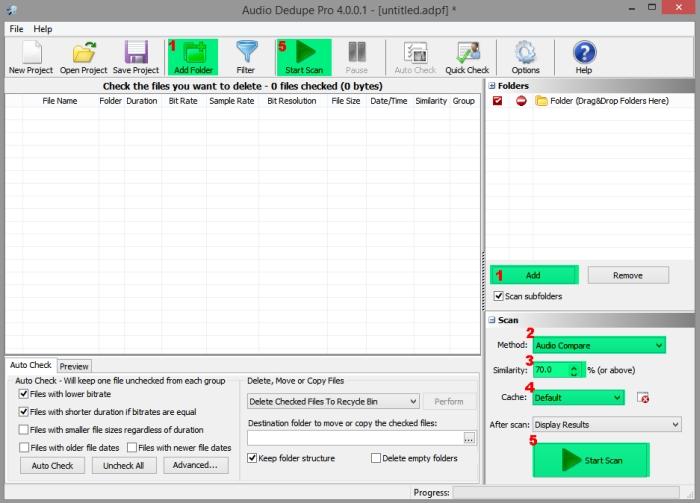Click red stop icon in Folders list
Screen dimensions: 700x503
[x=521, y=101]
